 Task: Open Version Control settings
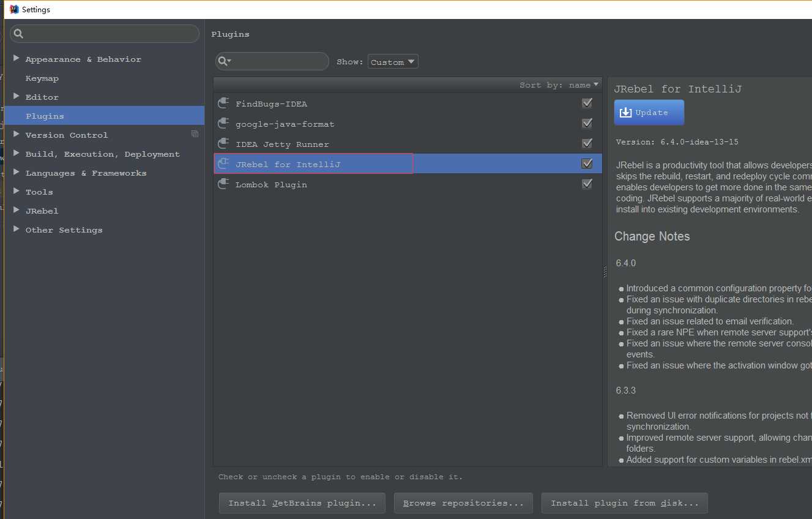point(67,135)
